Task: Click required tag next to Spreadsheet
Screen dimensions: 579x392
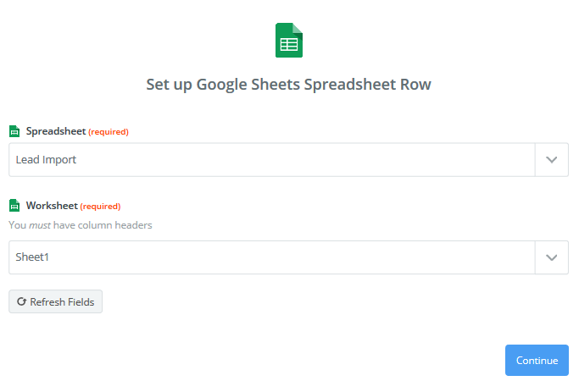Action: [109, 132]
